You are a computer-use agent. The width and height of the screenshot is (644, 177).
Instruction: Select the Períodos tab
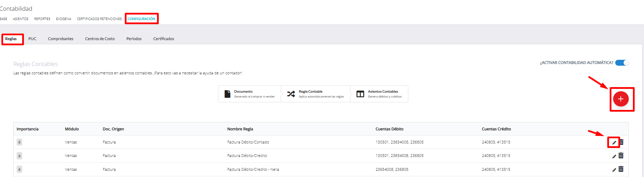click(x=134, y=39)
